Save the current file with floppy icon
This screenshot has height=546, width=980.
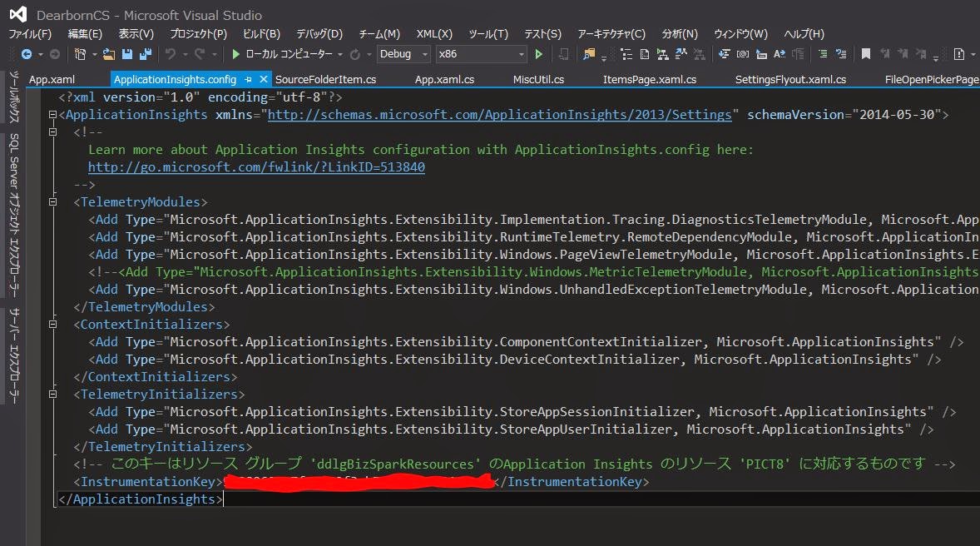tap(127, 54)
